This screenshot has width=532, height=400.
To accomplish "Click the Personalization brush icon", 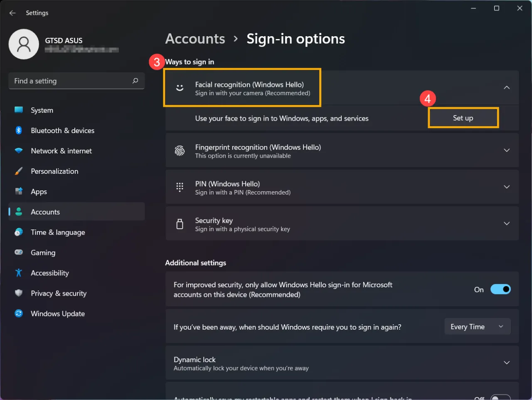I will (19, 171).
